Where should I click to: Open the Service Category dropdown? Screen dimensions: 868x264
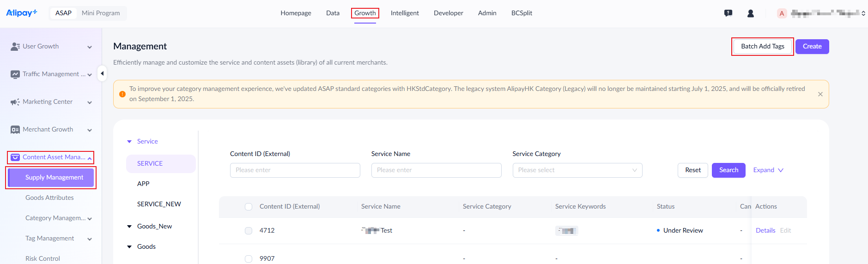(577, 170)
